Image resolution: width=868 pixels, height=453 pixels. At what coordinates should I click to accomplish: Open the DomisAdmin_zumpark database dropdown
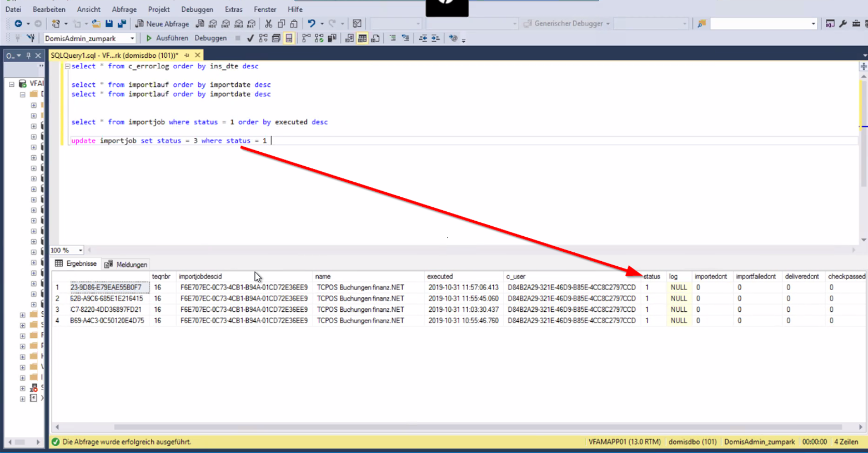pos(132,38)
